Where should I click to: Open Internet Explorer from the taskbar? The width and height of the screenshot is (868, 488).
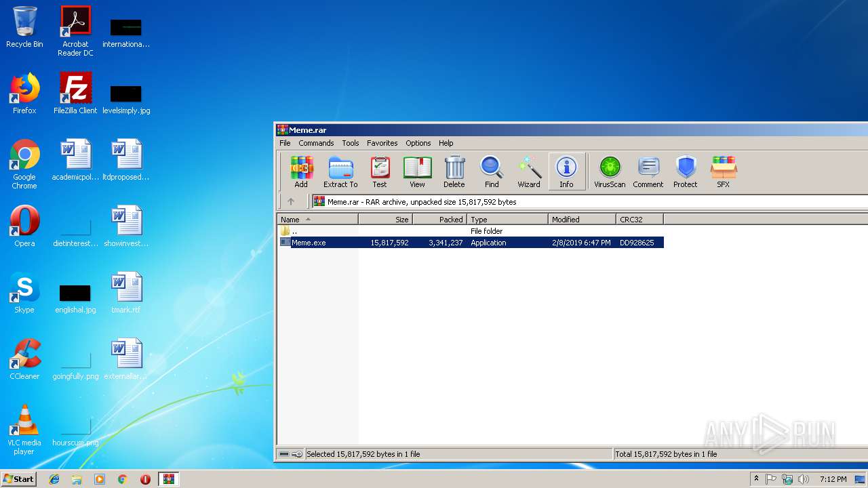[54, 479]
